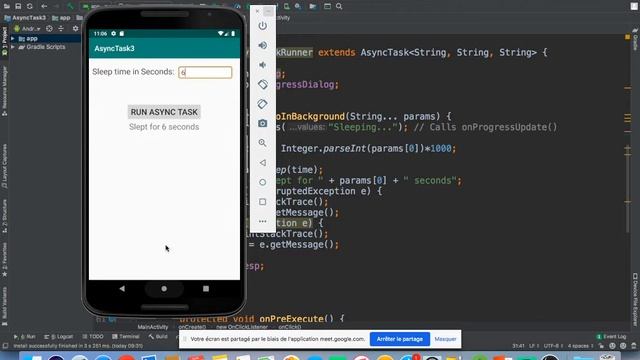
Task: Click project panel settings gear
Action: pyautogui.click(x=76, y=29)
